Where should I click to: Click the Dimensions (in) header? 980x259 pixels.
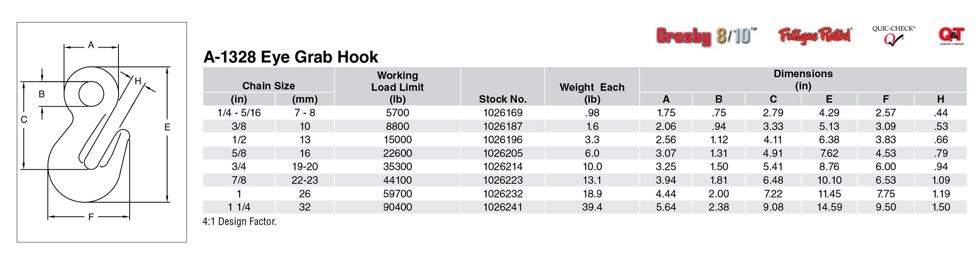click(x=803, y=79)
